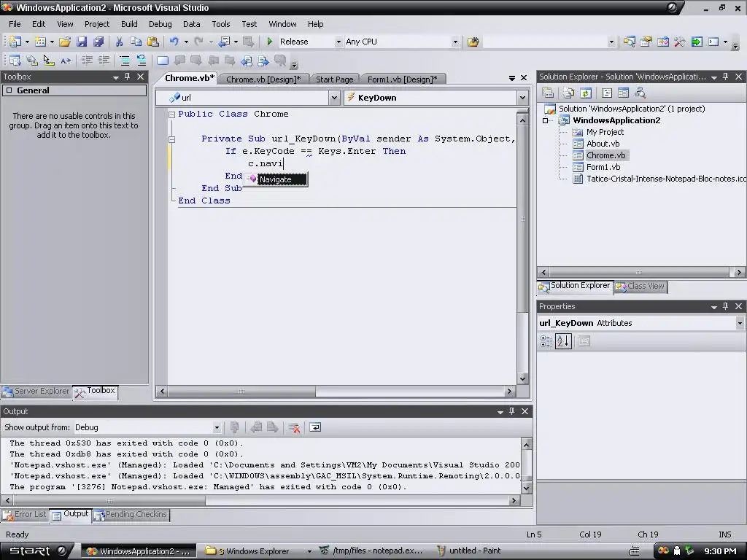This screenshot has width=747, height=560.
Task: Click the Output window down scroll arrow
Action: click(x=527, y=488)
